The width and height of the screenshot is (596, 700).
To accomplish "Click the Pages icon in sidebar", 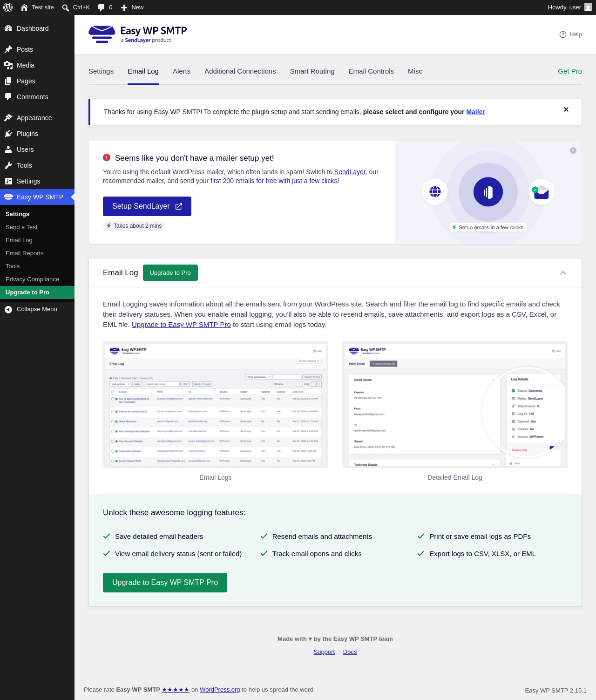I will coord(8,81).
